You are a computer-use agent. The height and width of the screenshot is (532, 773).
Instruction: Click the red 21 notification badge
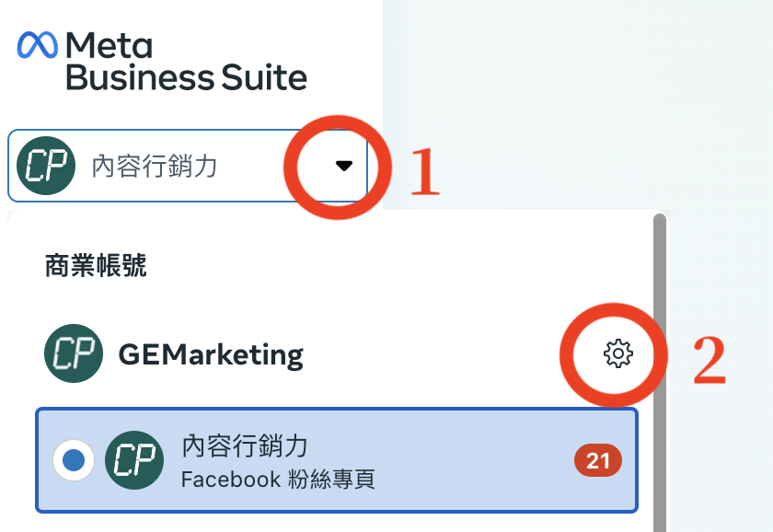tap(598, 460)
